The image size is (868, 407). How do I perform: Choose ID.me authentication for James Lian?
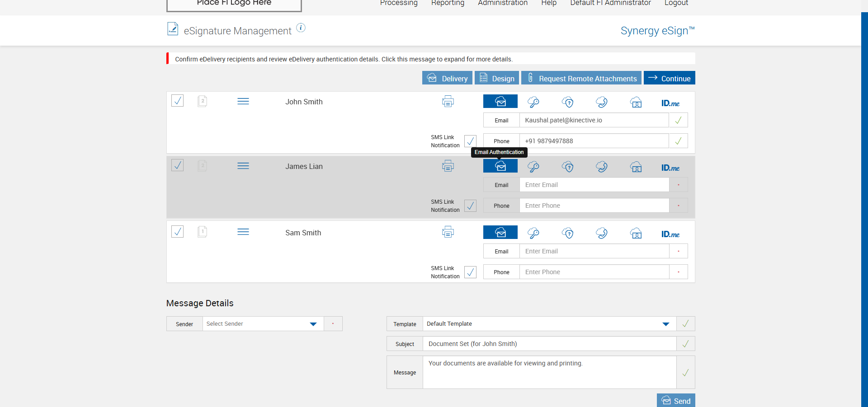click(x=670, y=168)
